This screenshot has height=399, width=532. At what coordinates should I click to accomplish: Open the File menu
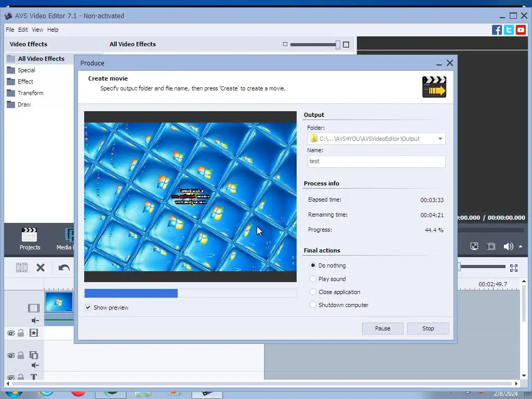coord(10,30)
